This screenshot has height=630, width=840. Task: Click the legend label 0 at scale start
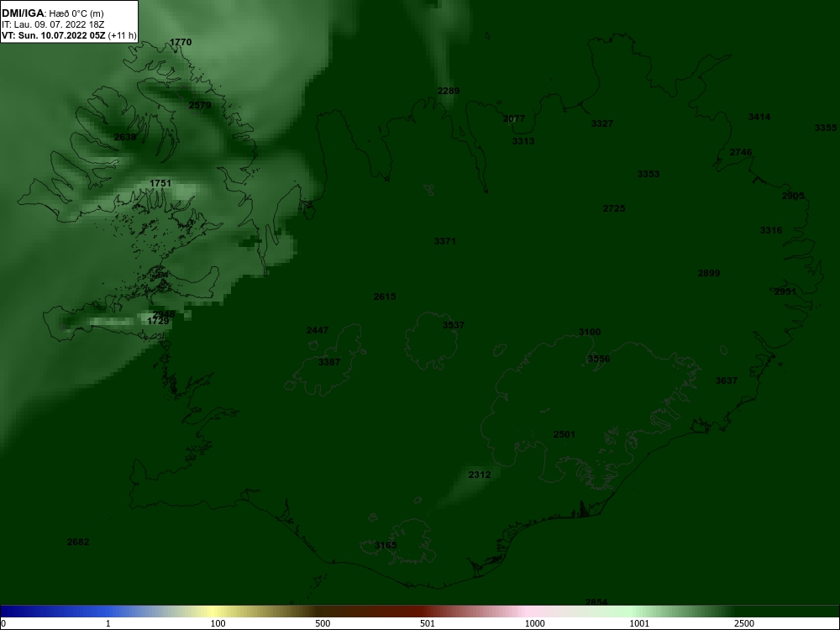point(3,623)
